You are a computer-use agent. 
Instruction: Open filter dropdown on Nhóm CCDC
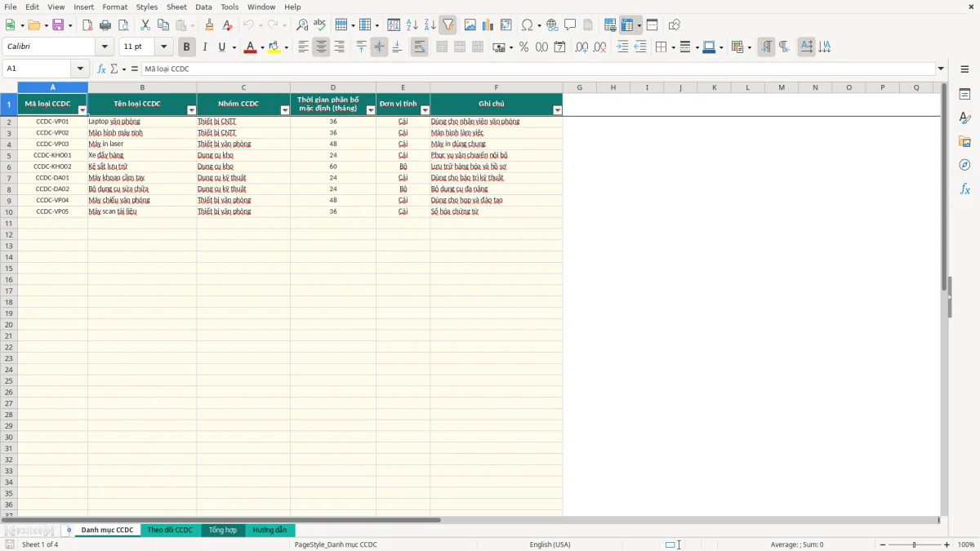285,110
